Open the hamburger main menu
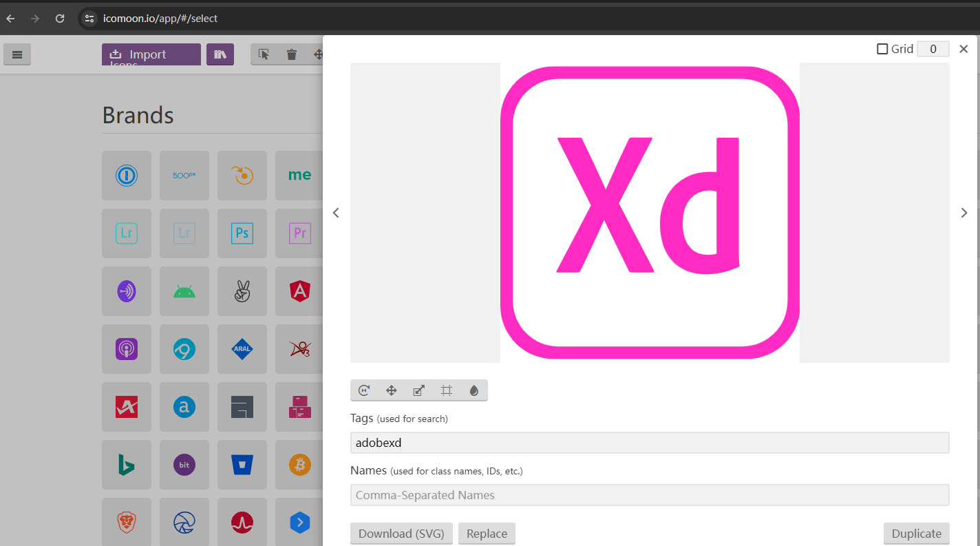 tap(17, 54)
